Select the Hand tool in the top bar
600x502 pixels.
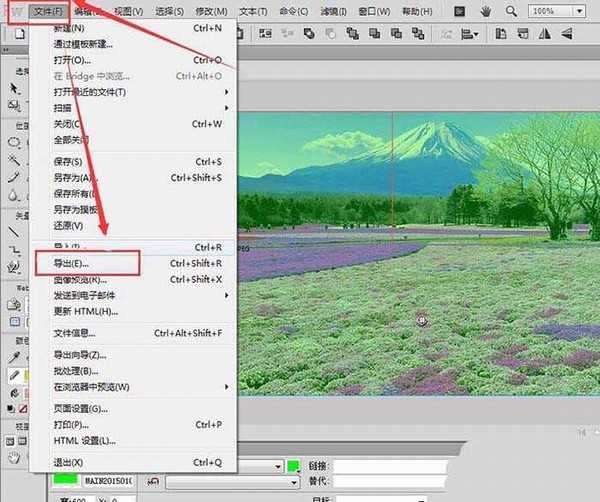click(485, 12)
